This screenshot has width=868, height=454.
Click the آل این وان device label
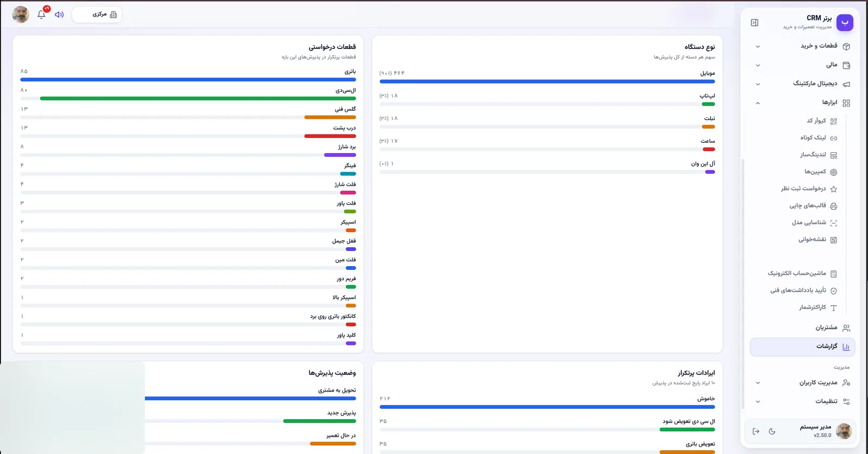pos(703,163)
